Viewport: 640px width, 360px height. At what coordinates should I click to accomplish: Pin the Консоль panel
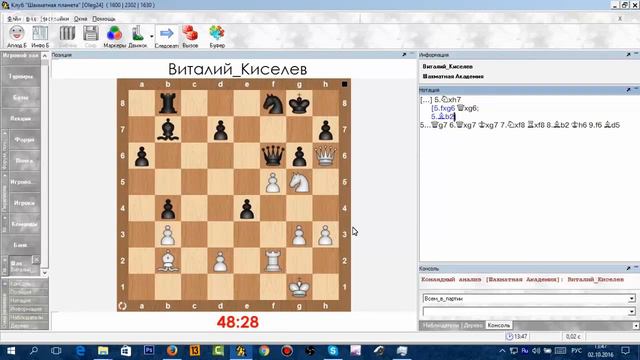tap(628, 269)
